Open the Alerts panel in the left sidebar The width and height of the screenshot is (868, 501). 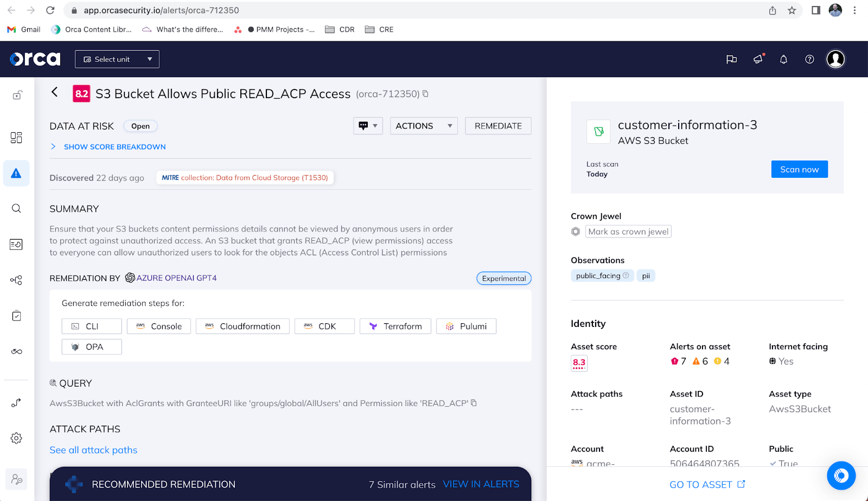coord(16,173)
